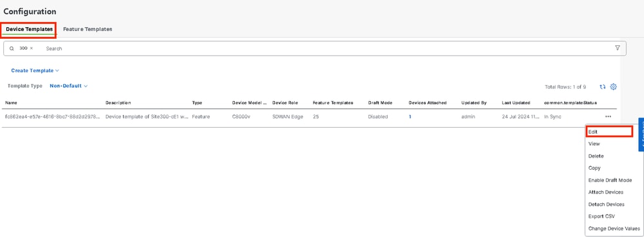Sort by Draft Mode column header
This screenshot has height=237, width=644.
(380, 103)
